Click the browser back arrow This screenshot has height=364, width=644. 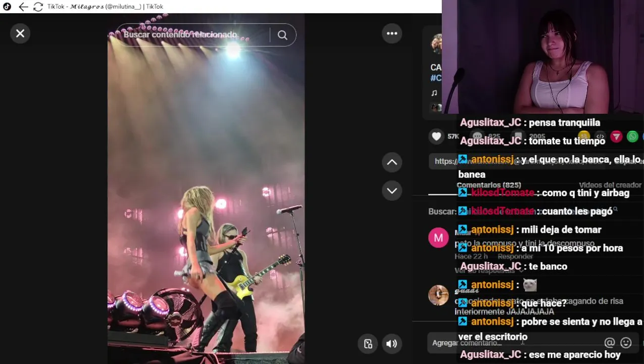pyautogui.click(x=23, y=7)
